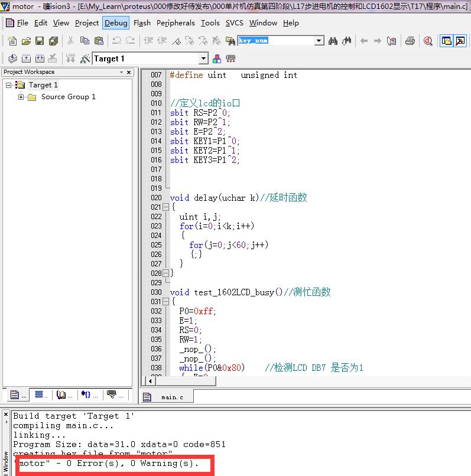Screen dimensions: 471x476
Task: Toggle the Project Window toolbar button
Action: [x=446, y=41]
